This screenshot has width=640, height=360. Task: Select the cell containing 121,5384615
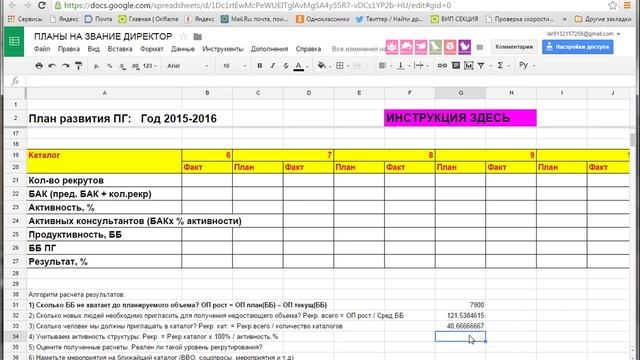(460, 316)
